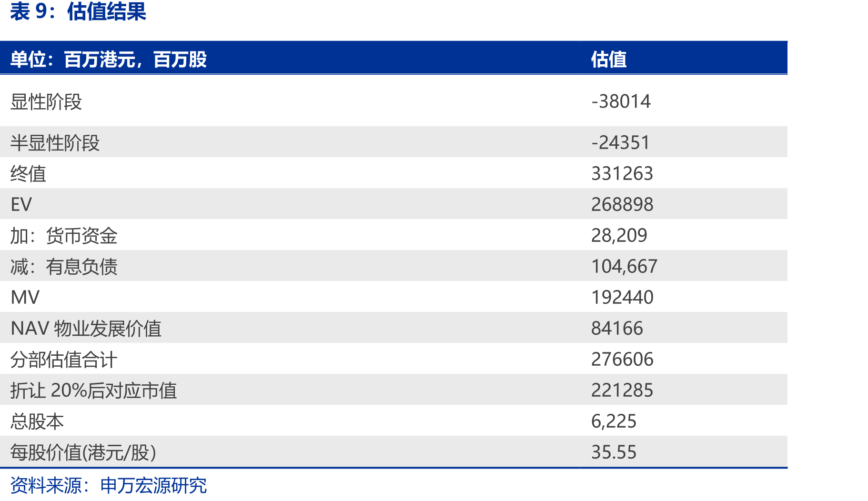Screen dimensions: 868x501
Task: Select the 总股本 value 6,225
Action: [x=614, y=421]
